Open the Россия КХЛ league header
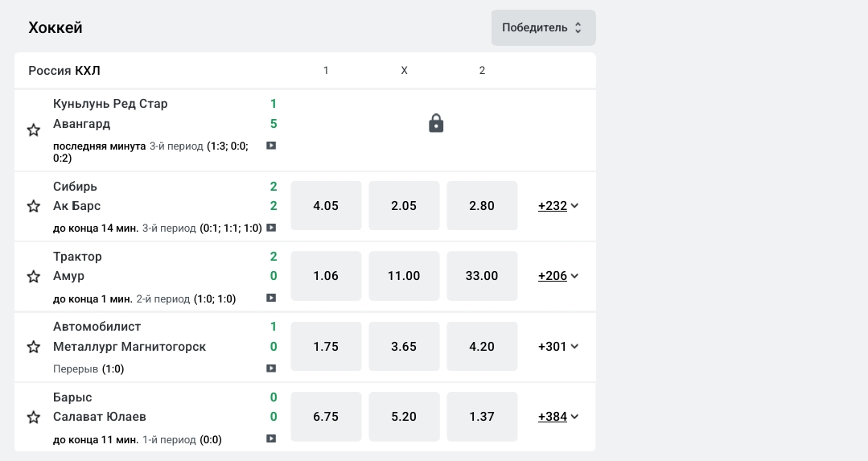Screen dimensions: 868x461 pyautogui.click(x=64, y=71)
